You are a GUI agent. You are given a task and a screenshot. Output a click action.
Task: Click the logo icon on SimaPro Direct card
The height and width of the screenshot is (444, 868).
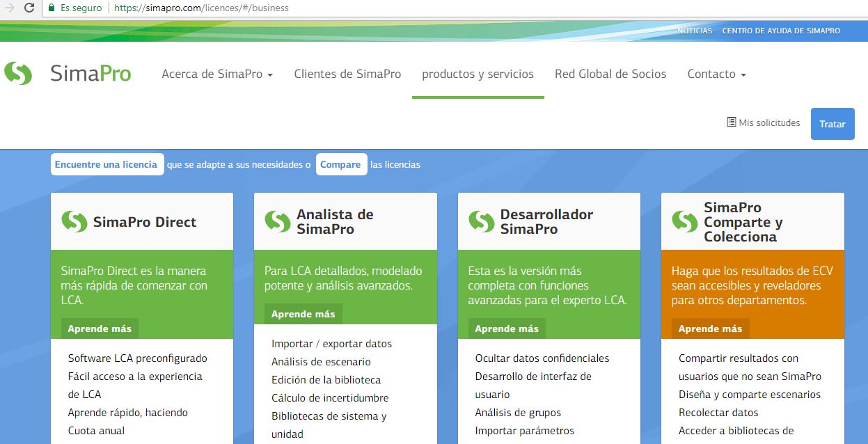[x=73, y=221]
